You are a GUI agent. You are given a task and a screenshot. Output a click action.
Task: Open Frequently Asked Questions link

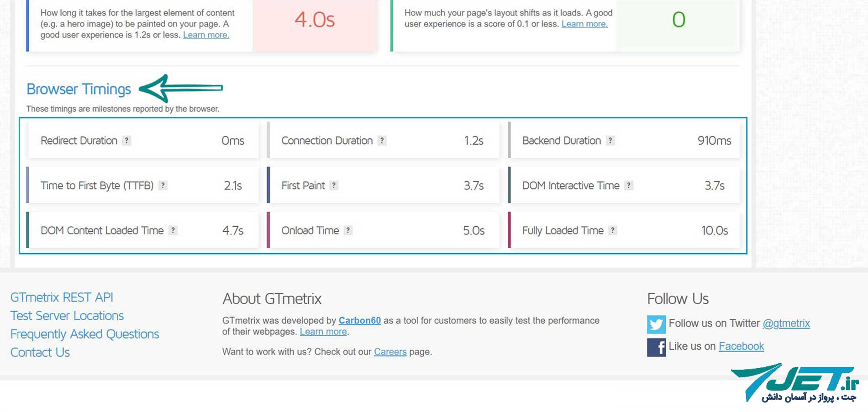[x=85, y=334]
